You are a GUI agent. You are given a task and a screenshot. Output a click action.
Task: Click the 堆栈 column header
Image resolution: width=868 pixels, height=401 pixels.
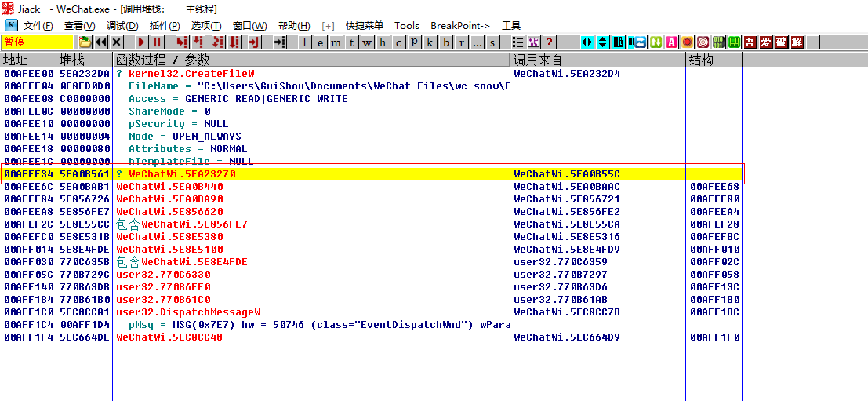point(85,60)
